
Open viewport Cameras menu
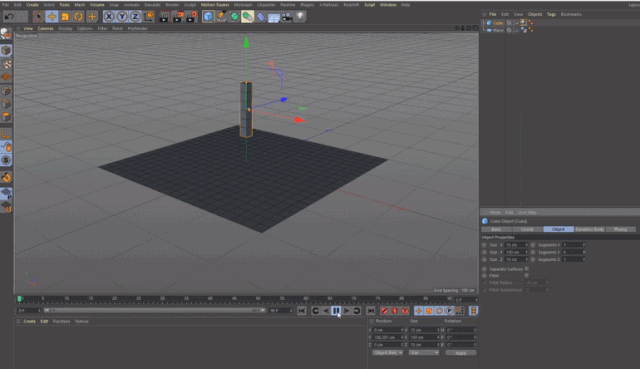pyautogui.click(x=46, y=29)
